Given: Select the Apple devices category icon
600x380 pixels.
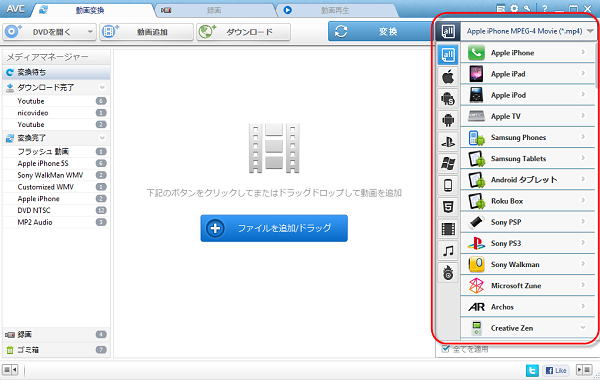Looking at the screenshot, I should 448,77.
